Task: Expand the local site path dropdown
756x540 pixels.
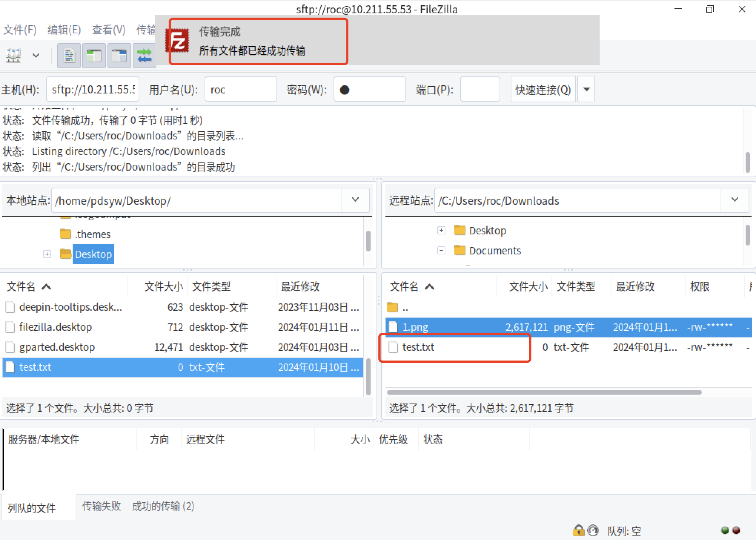Action: click(355, 200)
